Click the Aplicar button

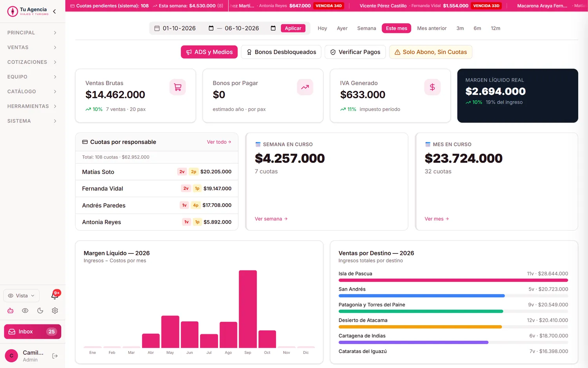pos(293,28)
